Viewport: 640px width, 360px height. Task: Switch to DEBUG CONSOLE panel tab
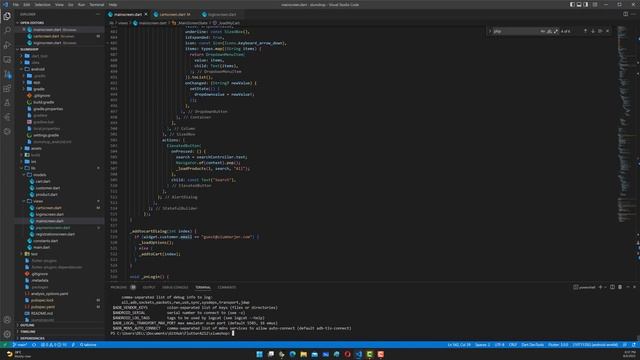175,287
